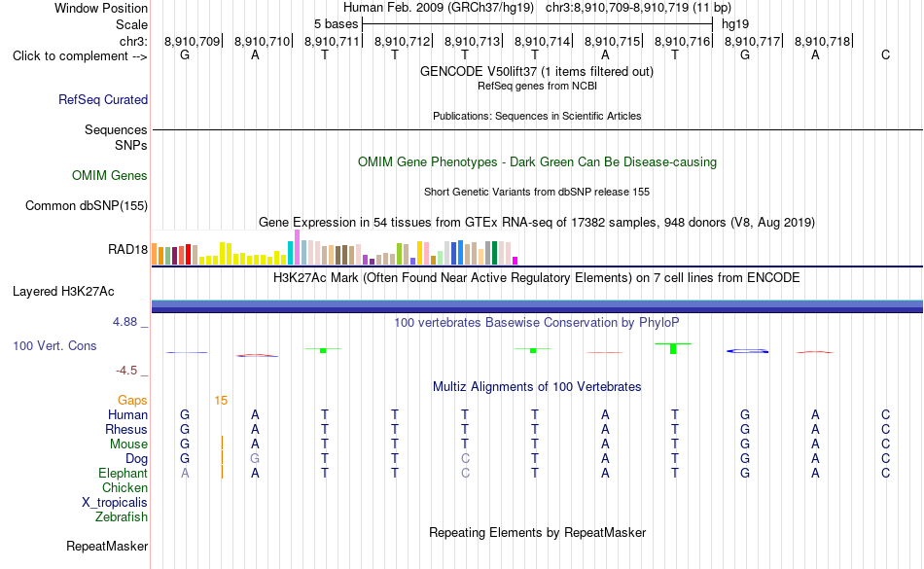Click the Window Position label

[x=101, y=8]
